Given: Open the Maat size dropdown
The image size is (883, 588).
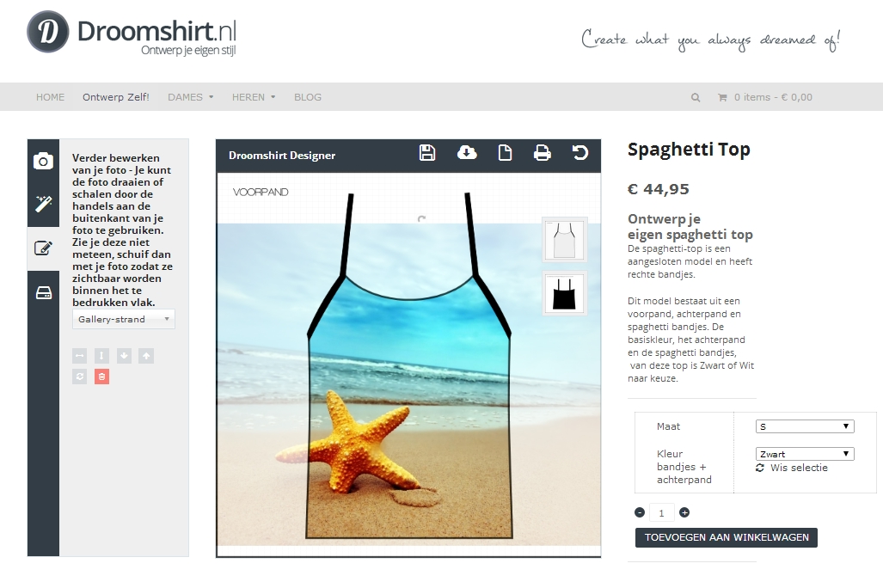Looking at the screenshot, I should [x=805, y=427].
